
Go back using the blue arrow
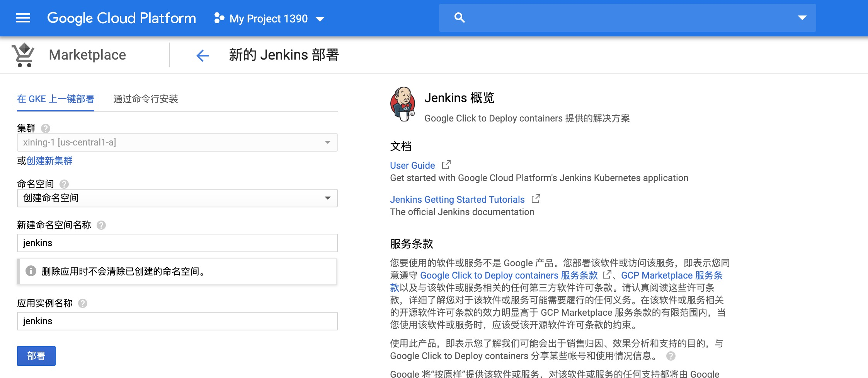(203, 56)
